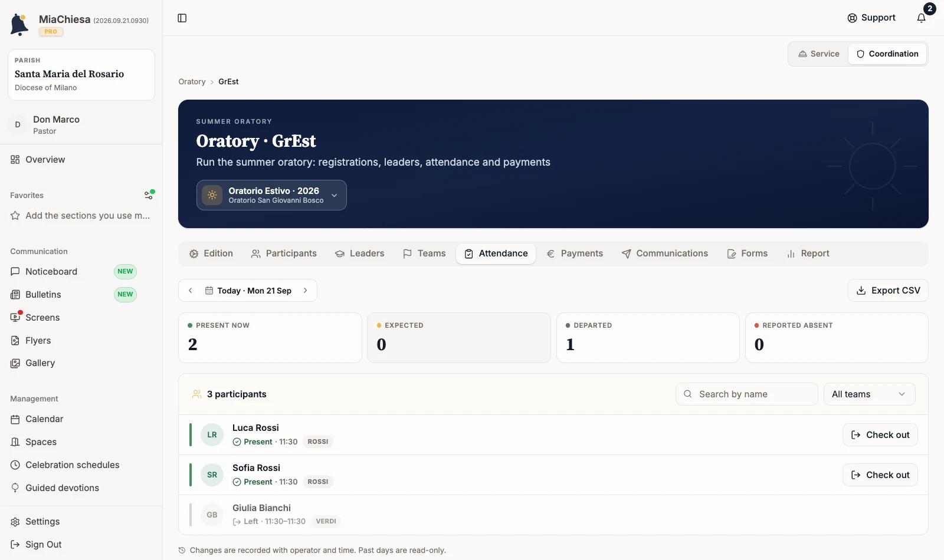Open the Santa Maria del Rosario parish card
This screenshot has width=944, height=560.
pos(81,75)
